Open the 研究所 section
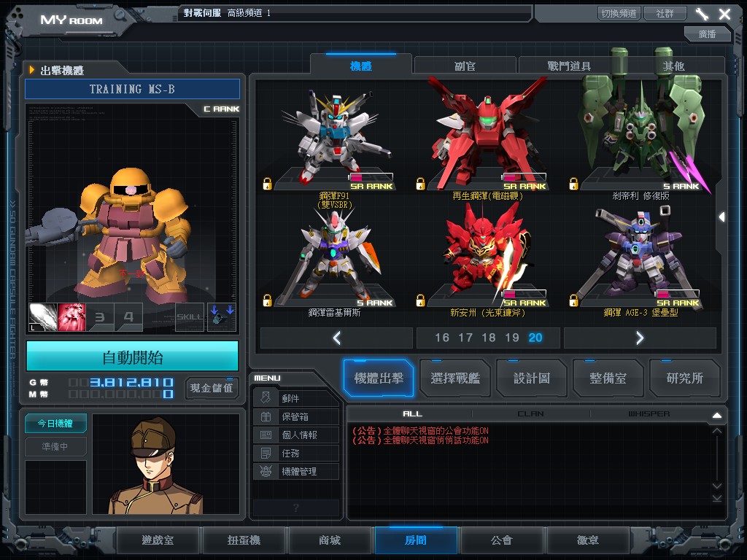This screenshot has width=747, height=560. pos(684,378)
